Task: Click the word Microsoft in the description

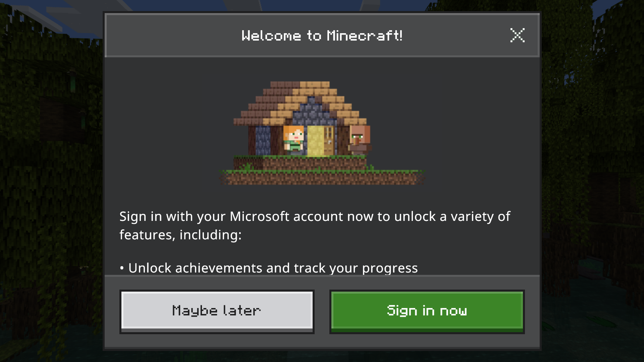Action: tap(259, 217)
